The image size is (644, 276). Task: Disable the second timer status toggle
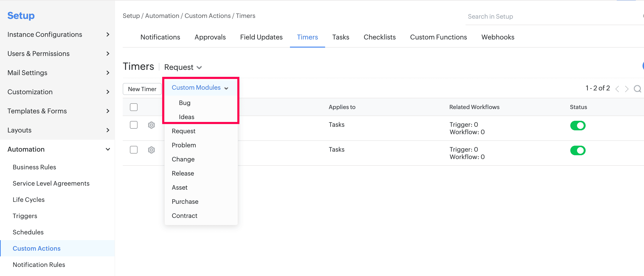pos(577,150)
